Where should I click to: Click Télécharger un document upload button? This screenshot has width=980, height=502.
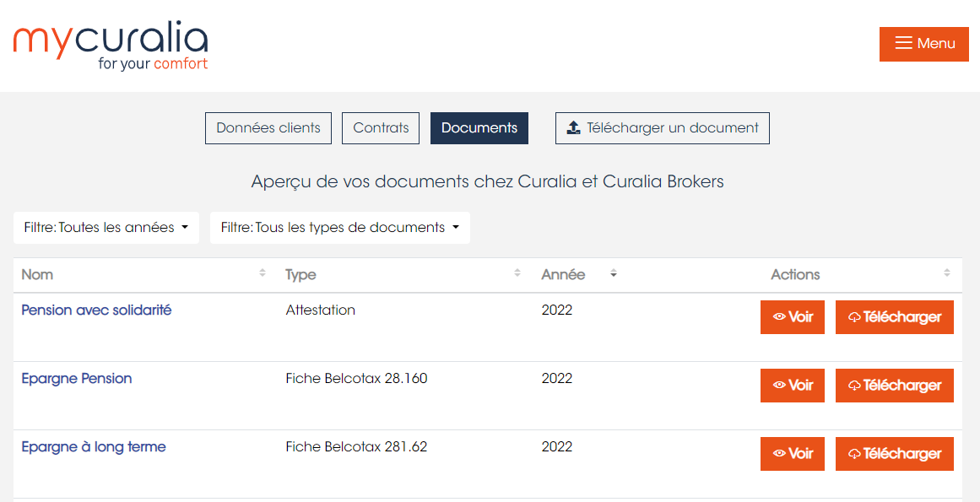(663, 128)
